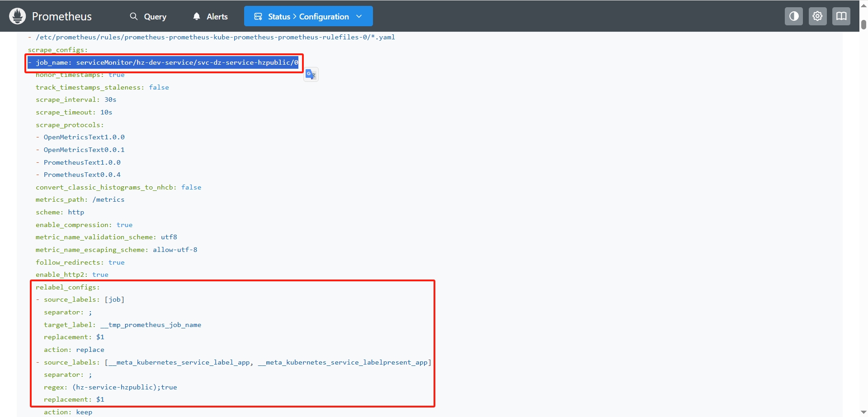Click the metrics_path /metrics line
868x417 pixels.
point(80,199)
